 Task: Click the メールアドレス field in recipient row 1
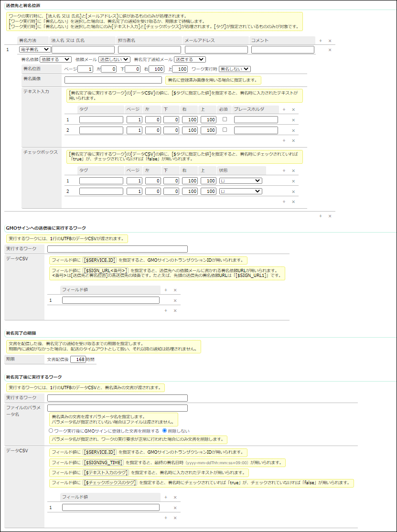216,50
